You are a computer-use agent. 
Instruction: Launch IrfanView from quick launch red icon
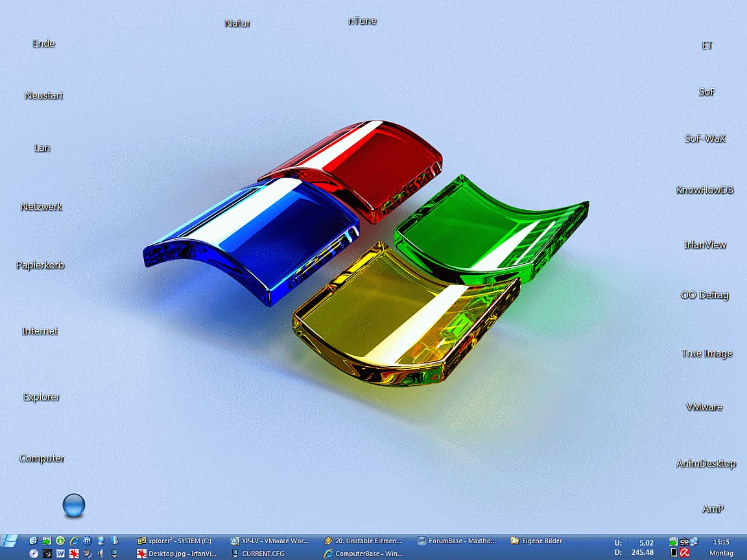74,554
